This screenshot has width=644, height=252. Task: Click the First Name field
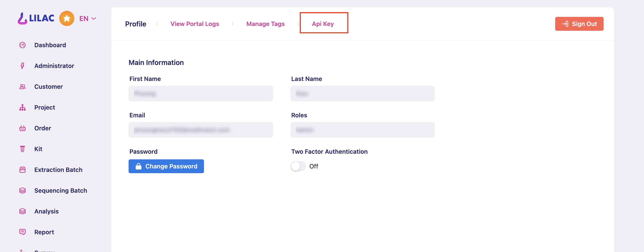201,94
